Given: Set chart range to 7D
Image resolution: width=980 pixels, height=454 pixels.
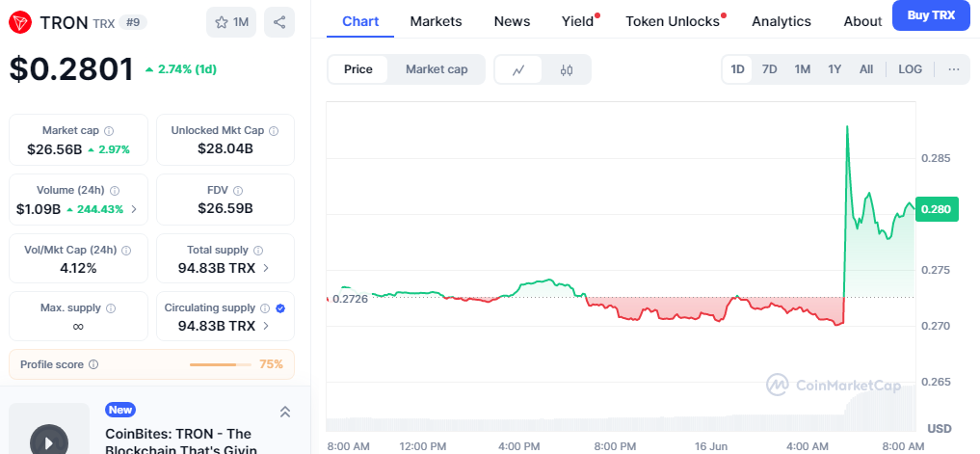Looking at the screenshot, I should (769, 69).
